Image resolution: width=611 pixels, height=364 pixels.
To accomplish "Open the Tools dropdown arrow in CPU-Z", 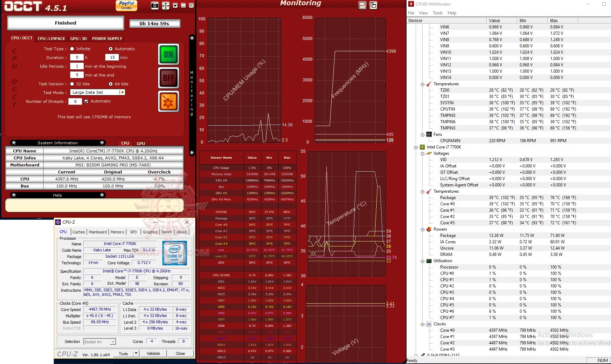I will 136,353.
